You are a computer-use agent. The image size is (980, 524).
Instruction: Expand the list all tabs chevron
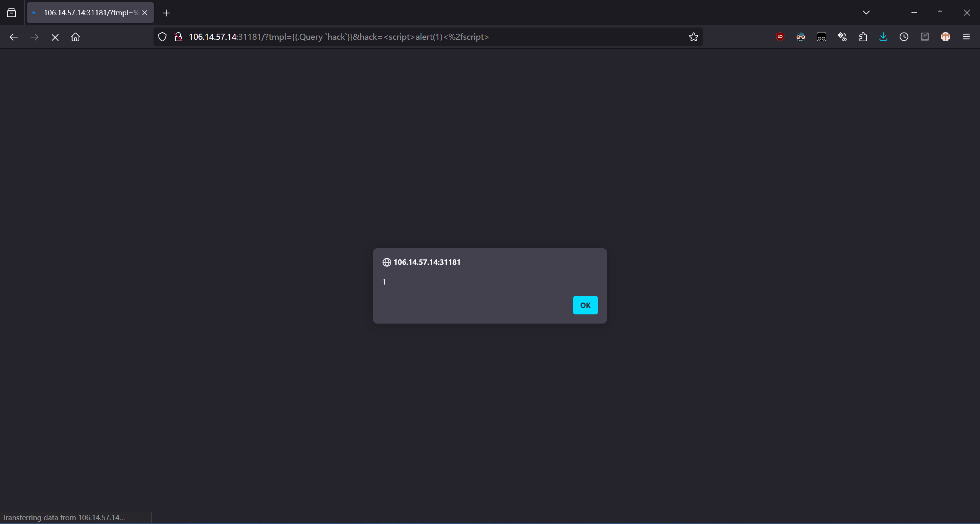866,13
